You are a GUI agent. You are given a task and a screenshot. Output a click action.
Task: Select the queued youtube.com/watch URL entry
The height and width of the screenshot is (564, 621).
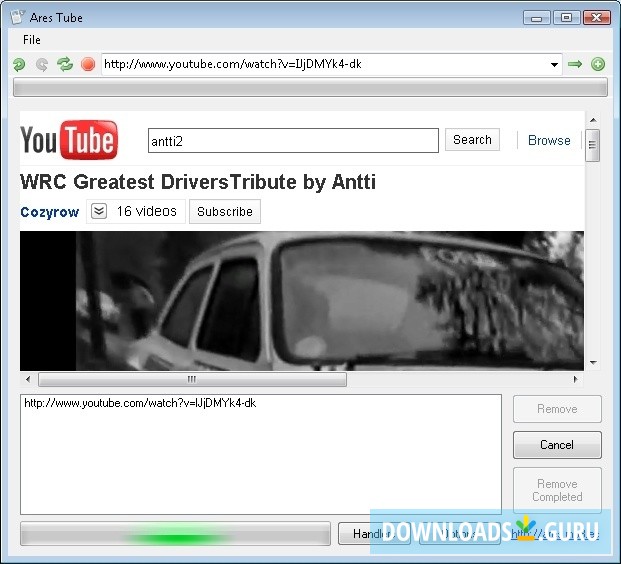pyautogui.click(x=140, y=403)
